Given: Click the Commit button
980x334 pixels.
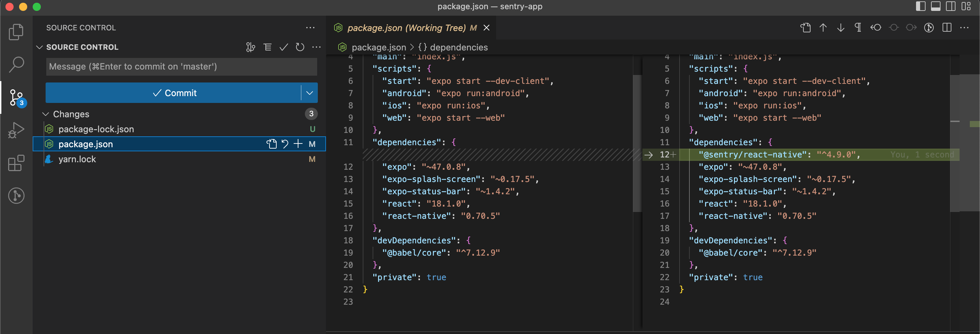Looking at the screenshot, I should tap(174, 93).
